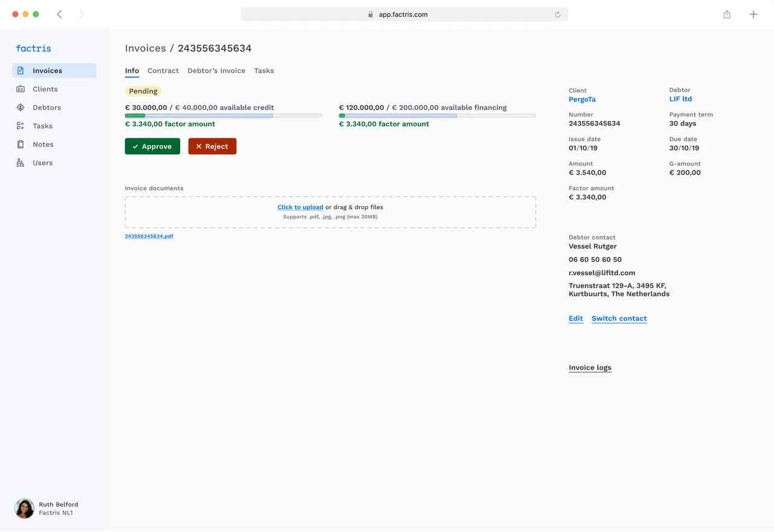This screenshot has width=774, height=532.
Task: Open the Debtors target icon
Action: click(x=21, y=108)
